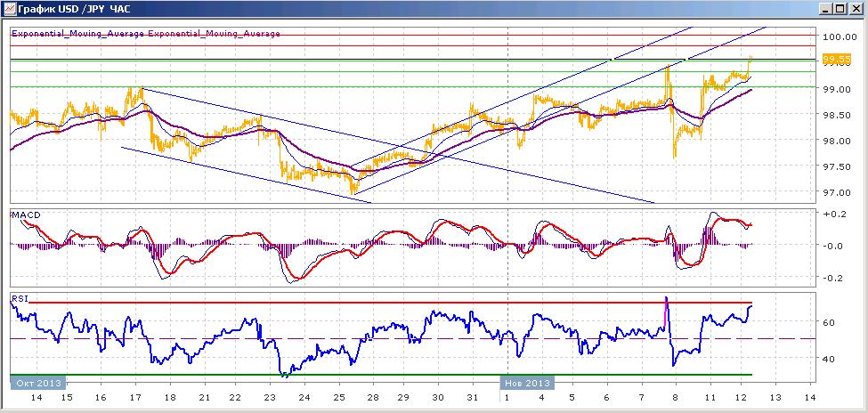The height and width of the screenshot is (413, 868).
Task: Click date label 12 on time axis
Action: (742, 398)
